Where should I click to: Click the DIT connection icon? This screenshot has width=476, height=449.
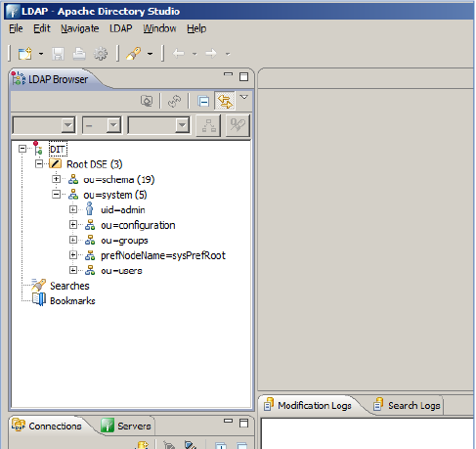click(38, 149)
